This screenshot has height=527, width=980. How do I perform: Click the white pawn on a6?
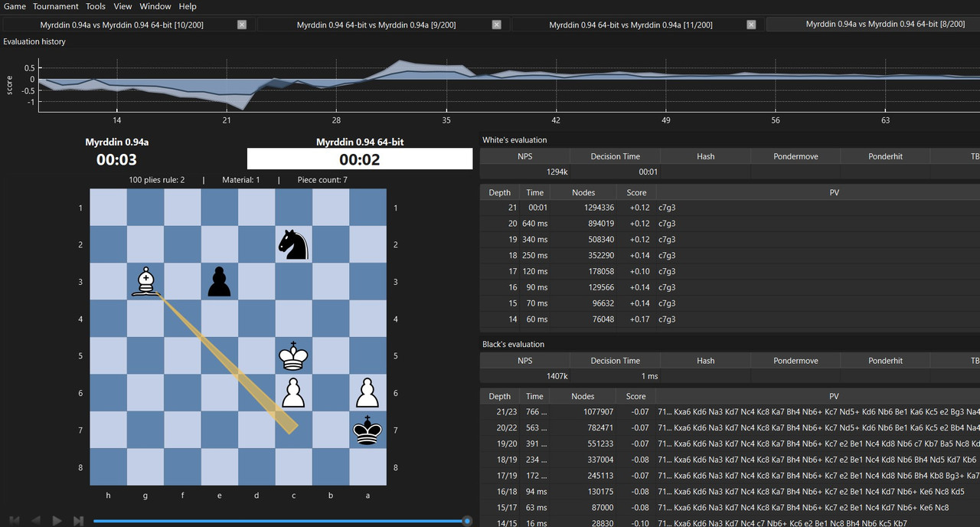pos(368,392)
